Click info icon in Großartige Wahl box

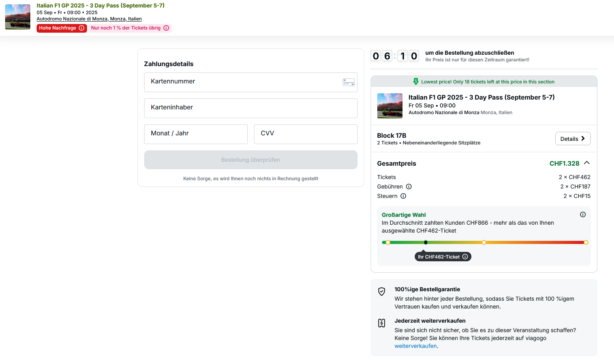tap(583, 214)
